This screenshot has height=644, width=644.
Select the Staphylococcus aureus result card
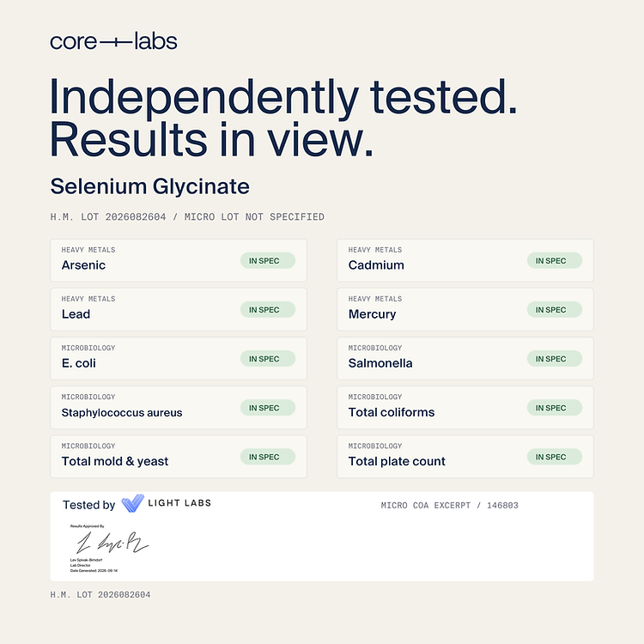pyautogui.click(x=179, y=407)
